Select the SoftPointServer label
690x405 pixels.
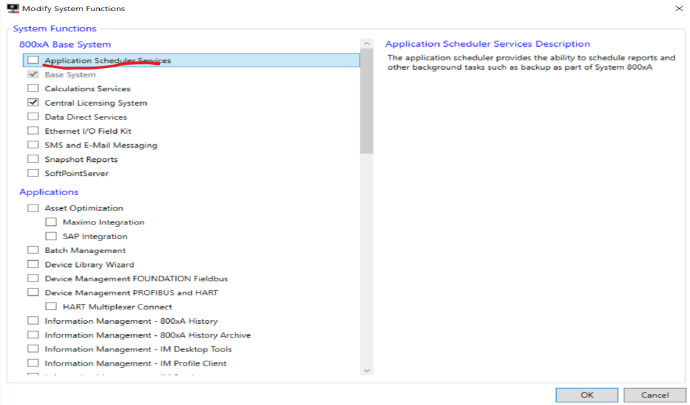77,173
